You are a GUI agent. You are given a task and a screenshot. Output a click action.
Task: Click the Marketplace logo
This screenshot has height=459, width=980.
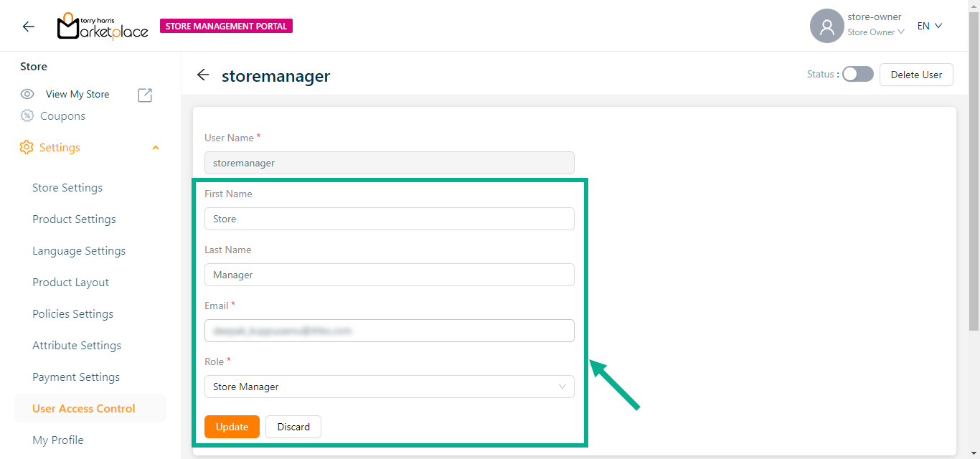(x=103, y=27)
